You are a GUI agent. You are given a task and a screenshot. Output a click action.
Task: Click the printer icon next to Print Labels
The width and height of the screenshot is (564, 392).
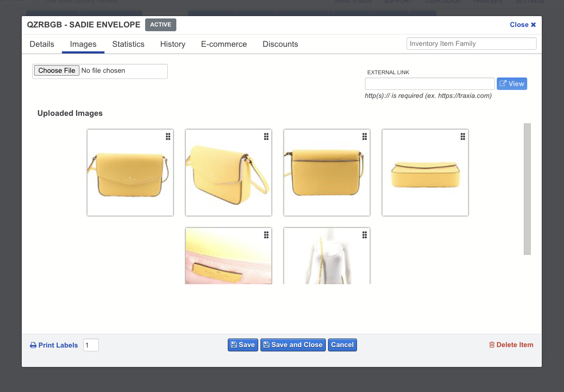[x=32, y=345]
